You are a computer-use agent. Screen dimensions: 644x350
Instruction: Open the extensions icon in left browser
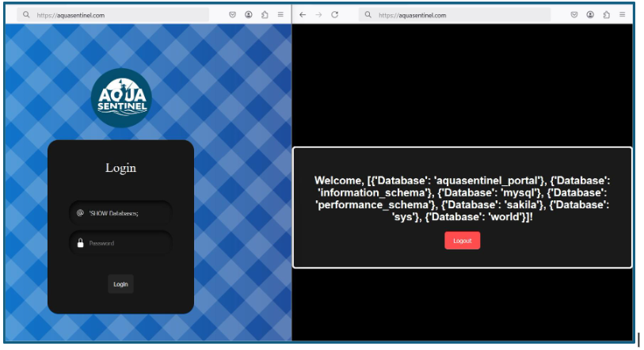click(265, 15)
